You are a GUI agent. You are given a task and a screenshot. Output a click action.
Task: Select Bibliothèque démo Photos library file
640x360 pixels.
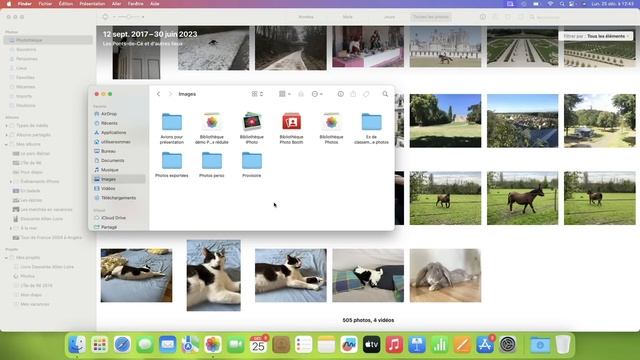[x=212, y=128]
